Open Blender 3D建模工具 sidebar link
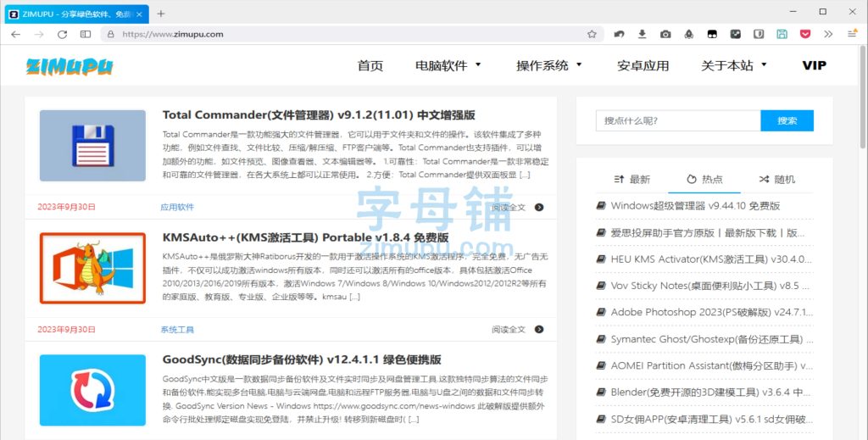The image size is (868, 440). [x=711, y=393]
